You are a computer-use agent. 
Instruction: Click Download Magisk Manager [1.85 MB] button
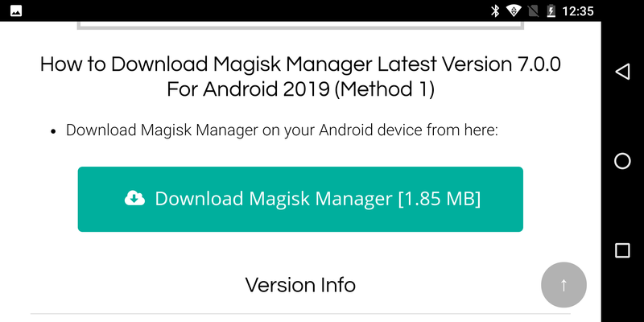(x=300, y=199)
